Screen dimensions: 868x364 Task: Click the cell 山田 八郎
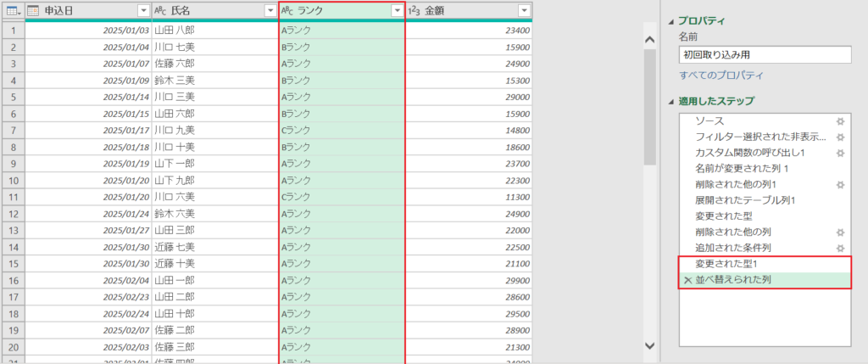214,31
